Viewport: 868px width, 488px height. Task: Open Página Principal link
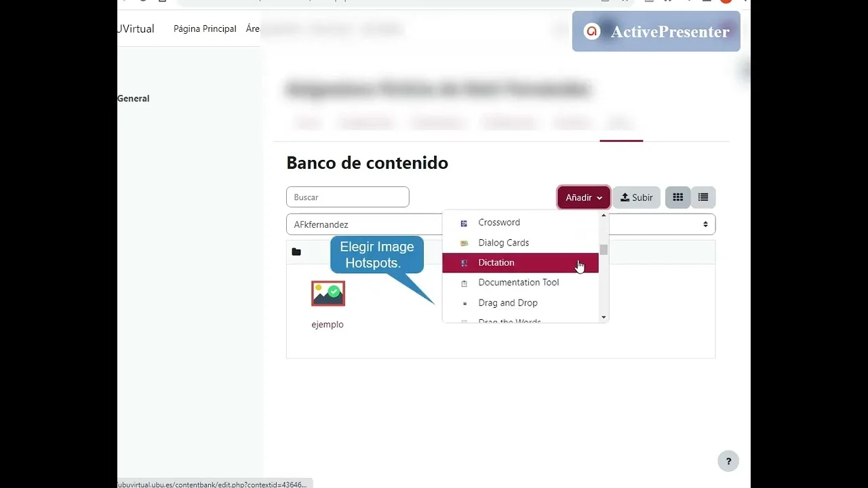(205, 28)
